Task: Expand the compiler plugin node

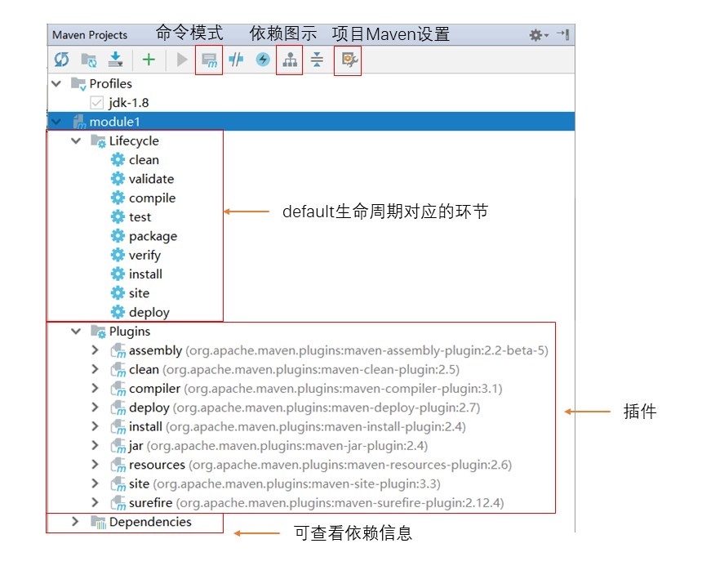Action: [95, 388]
